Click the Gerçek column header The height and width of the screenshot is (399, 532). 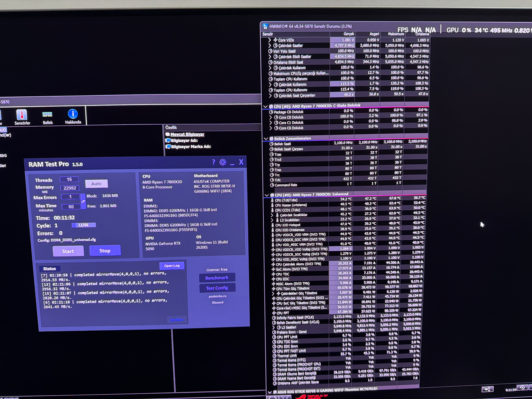click(342, 34)
